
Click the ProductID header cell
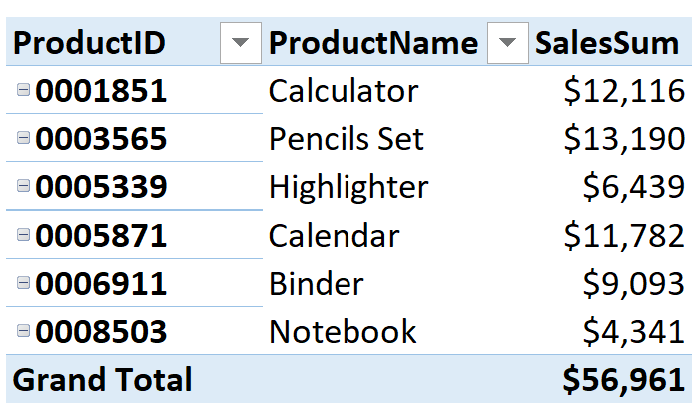pos(90,43)
